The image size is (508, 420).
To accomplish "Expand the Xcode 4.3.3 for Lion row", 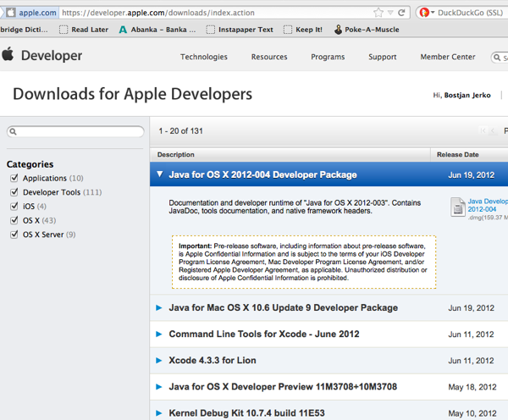I will pos(159,361).
